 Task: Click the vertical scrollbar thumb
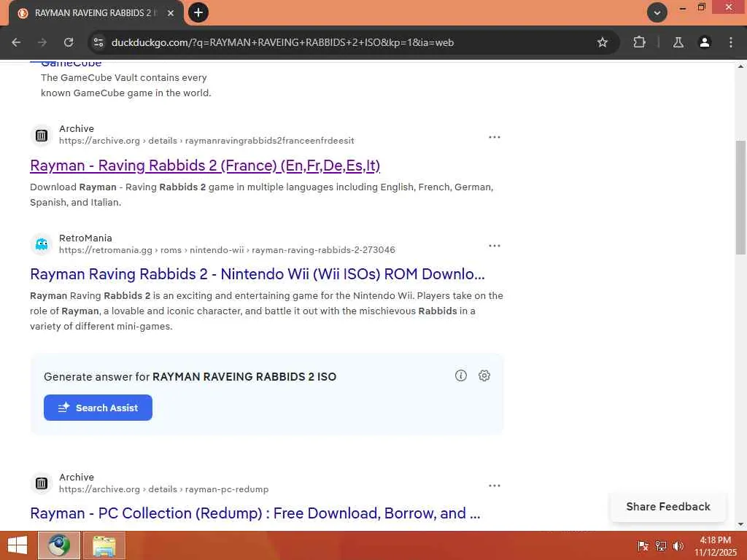pos(740,198)
